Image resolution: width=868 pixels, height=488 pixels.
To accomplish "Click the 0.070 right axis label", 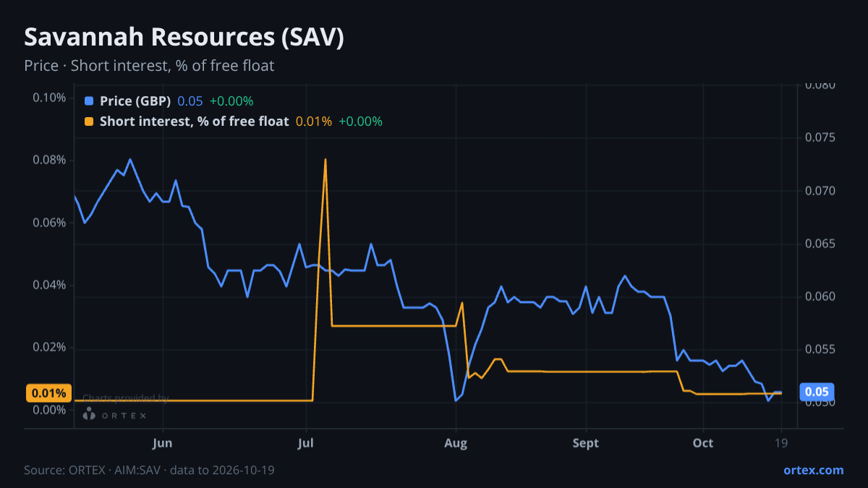I will click(x=820, y=191).
